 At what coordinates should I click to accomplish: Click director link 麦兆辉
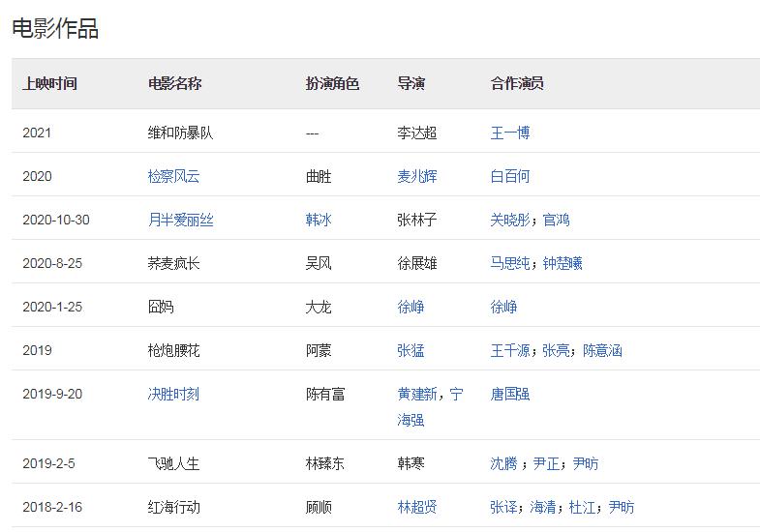[417, 176]
